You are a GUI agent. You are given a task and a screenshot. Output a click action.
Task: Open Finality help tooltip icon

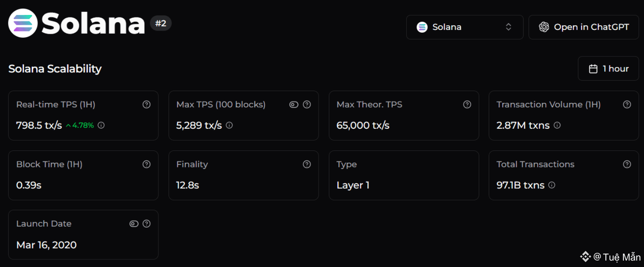tap(307, 164)
